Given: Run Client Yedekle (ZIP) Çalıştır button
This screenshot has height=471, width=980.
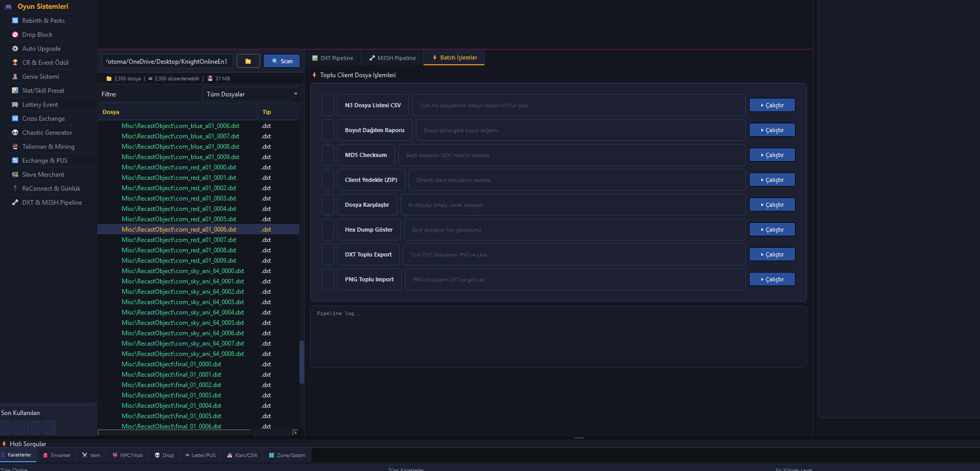Looking at the screenshot, I should [x=772, y=180].
